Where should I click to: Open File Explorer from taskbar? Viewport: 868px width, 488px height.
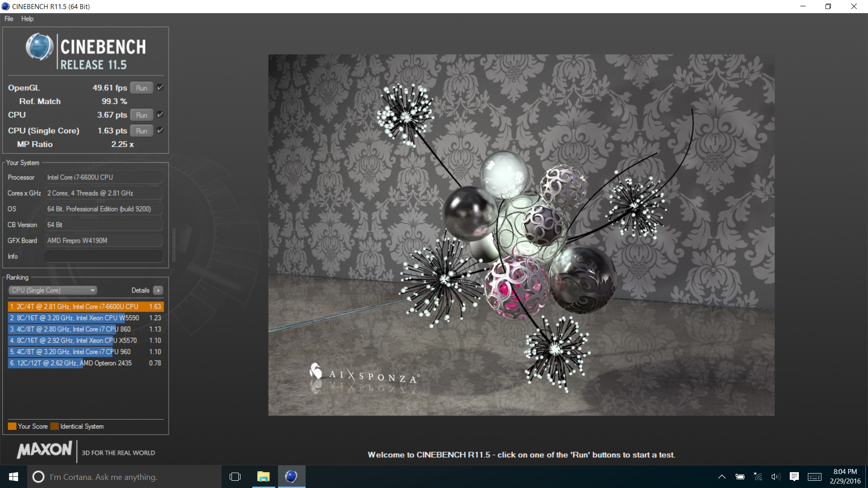[x=263, y=477]
